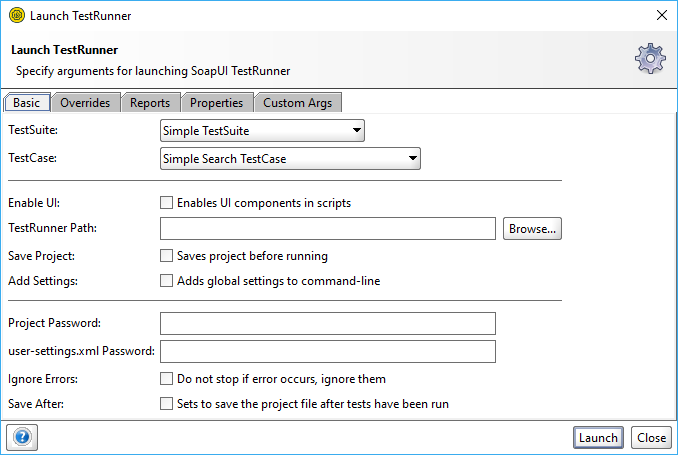This screenshot has height=455, width=678.
Task: Click the Browse... button
Action: tap(532, 229)
